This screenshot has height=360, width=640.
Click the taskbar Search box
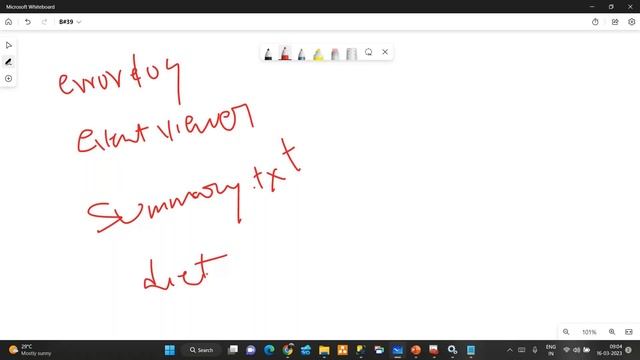point(201,350)
